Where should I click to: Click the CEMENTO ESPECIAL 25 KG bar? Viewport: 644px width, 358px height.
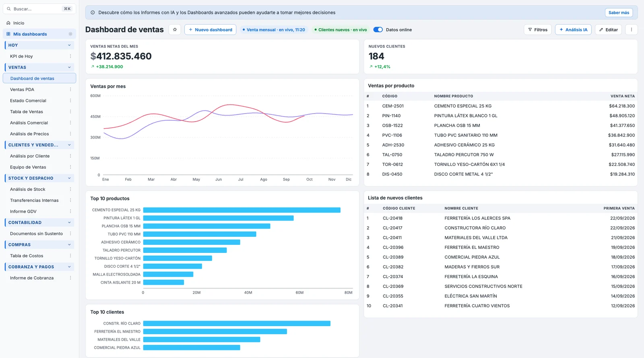[x=242, y=210]
